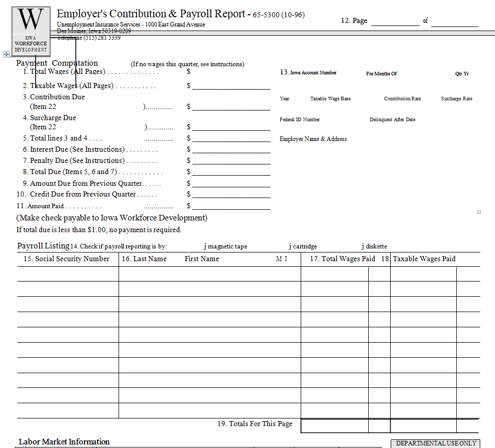Click the table move handle icon
The width and height of the screenshot is (495, 448).
coord(6,54)
